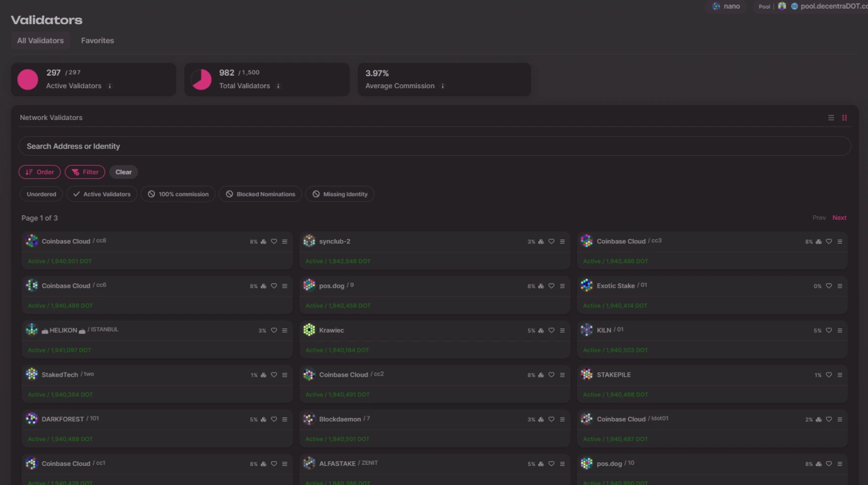The height and width of the screenshot is (485, 868).
Task: Open menu for ALFASTAKE / ZENIT card
Action: pos(562,464)
